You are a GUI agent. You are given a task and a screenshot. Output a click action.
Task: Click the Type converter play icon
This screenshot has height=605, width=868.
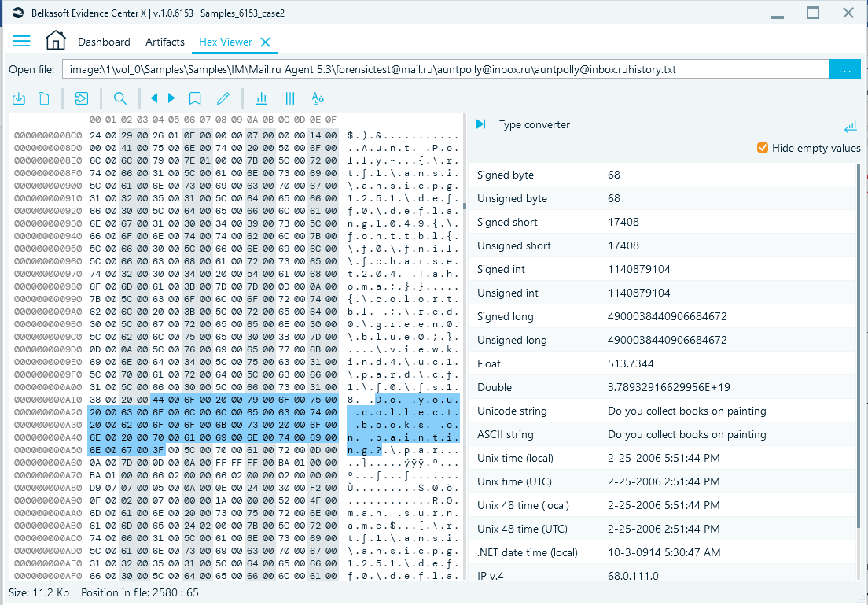click(x=482, y=124)
